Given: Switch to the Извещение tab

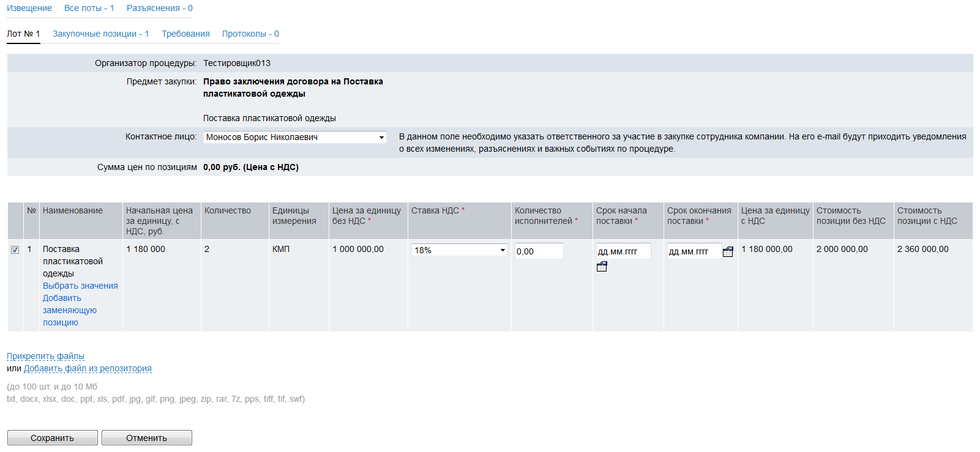Looking at the screenshot, I should click(29, 8).
